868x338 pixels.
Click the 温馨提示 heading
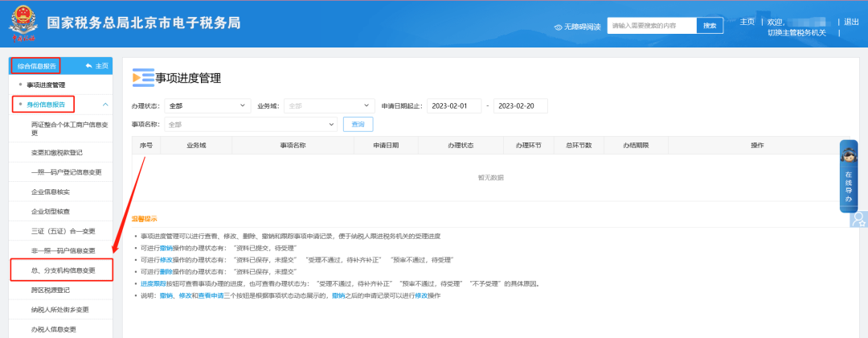(x=144, y=219)
